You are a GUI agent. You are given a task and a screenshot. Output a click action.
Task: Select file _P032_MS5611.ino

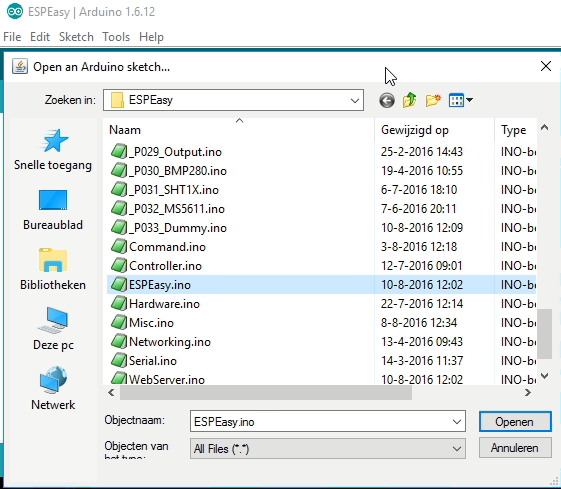point(177,209)
